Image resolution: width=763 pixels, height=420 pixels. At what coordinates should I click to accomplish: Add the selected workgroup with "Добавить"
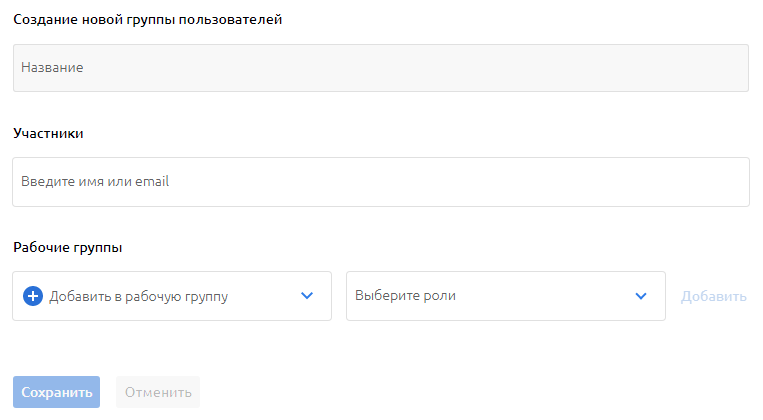coord(714,296)
